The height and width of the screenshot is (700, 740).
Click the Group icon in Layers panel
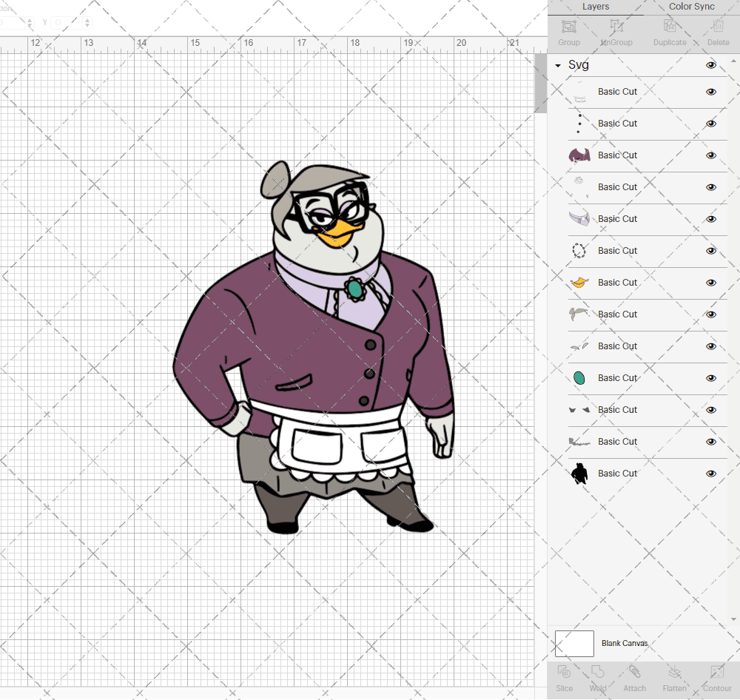(x=568, y=26)
